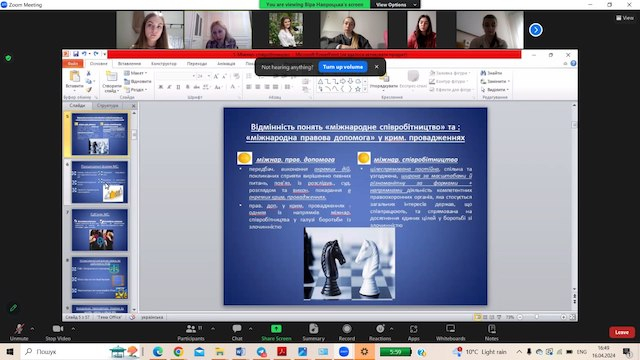Click Turn up volume button
This screenshot has width=640, height=360.
(x=343, y=67)
